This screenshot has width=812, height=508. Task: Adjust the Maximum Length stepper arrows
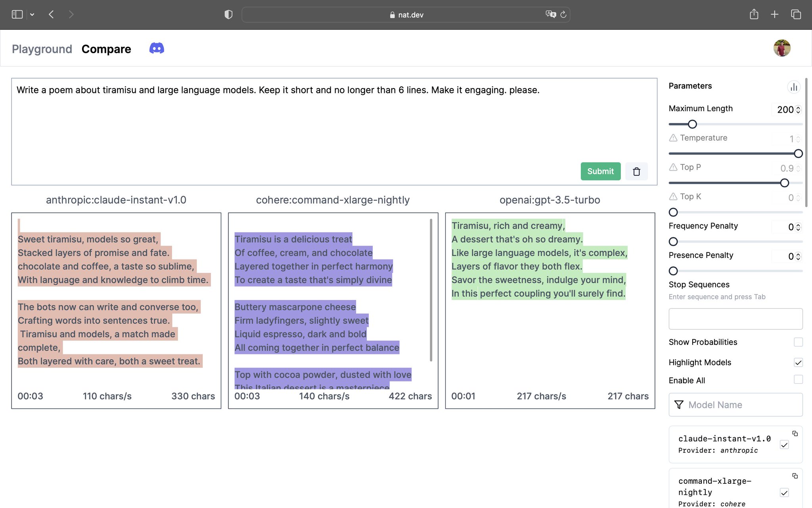[798, 110]
